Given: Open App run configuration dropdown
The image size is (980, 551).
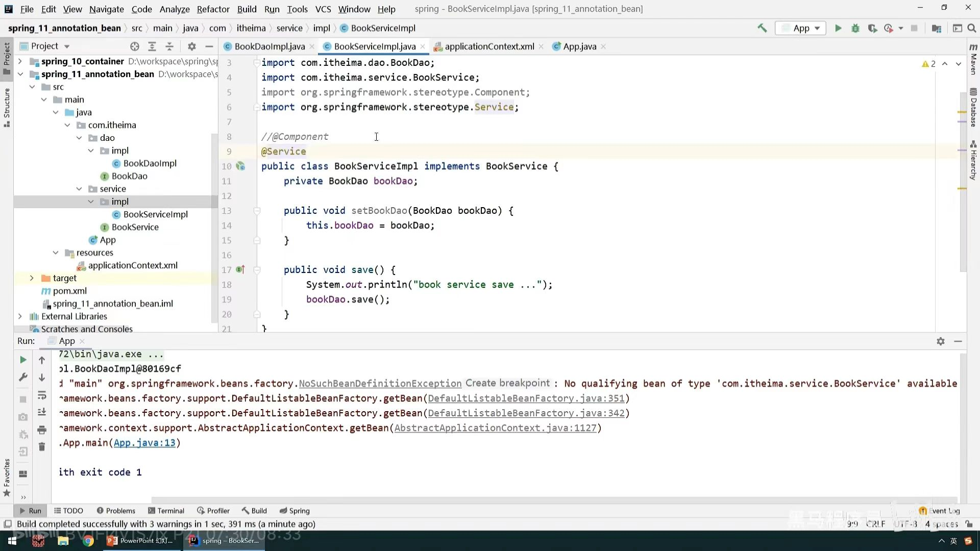Looking at the screenshot, I should coord(801,29).
